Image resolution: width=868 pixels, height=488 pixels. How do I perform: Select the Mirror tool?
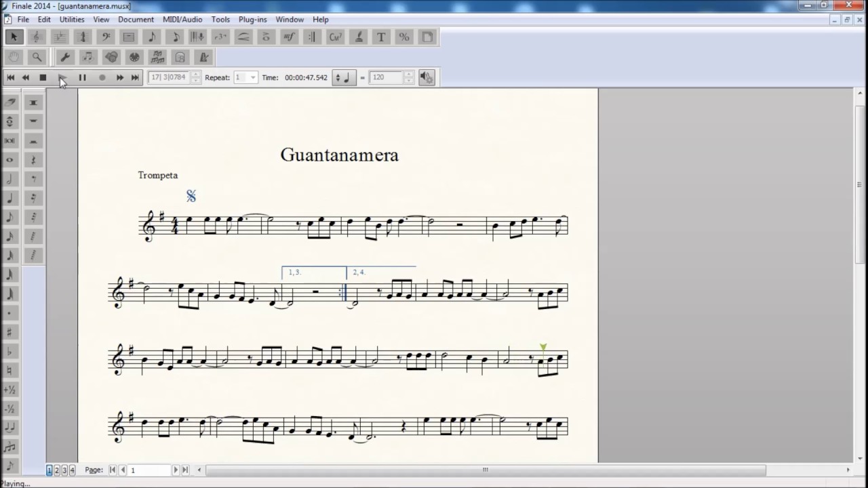pos(157,57)
